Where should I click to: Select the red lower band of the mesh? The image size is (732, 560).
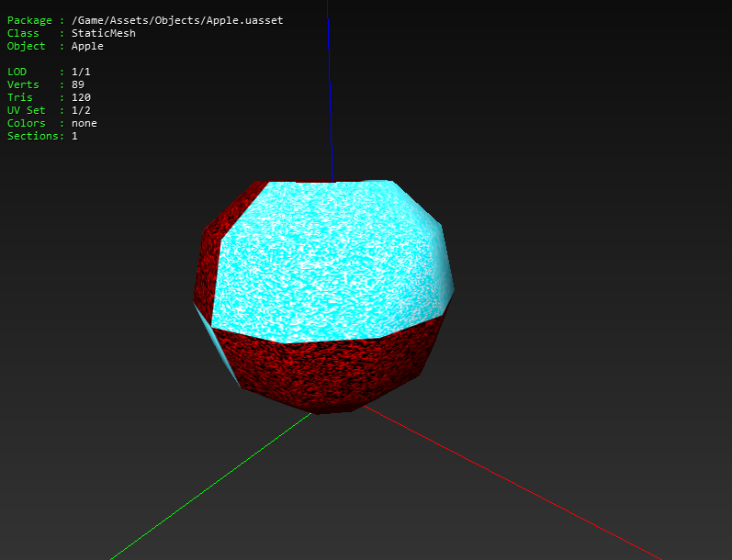(x=327, y=371)
